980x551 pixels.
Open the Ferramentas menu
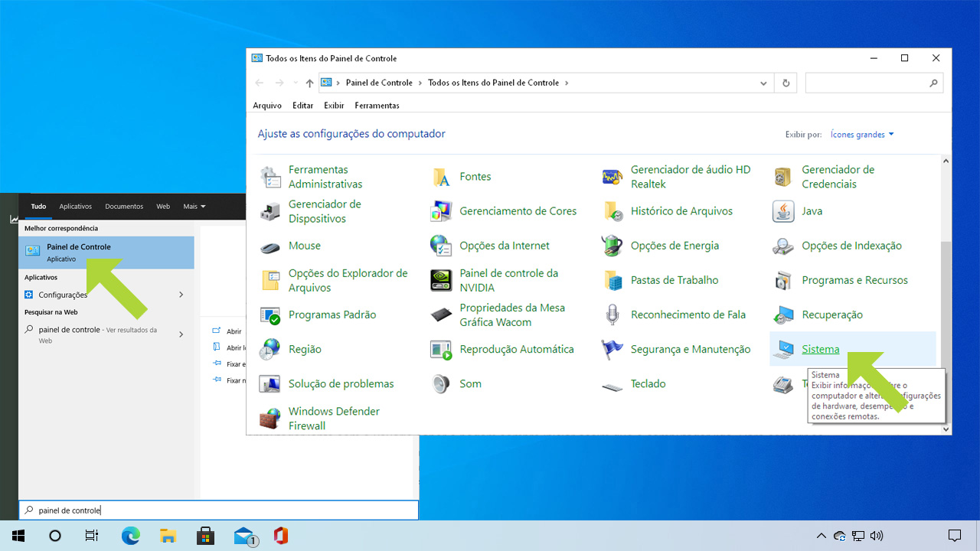pyautogui.click(x=377, y=106)
